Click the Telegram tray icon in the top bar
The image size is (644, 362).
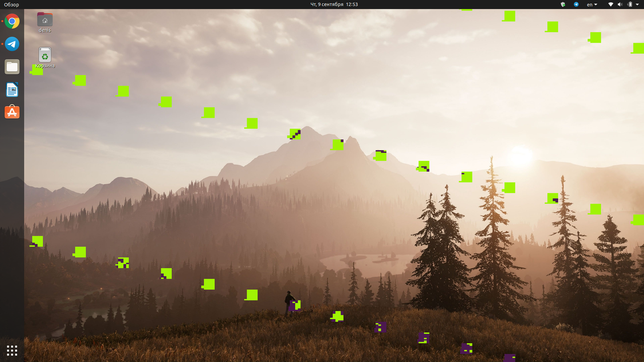click(x=576, y=4)
